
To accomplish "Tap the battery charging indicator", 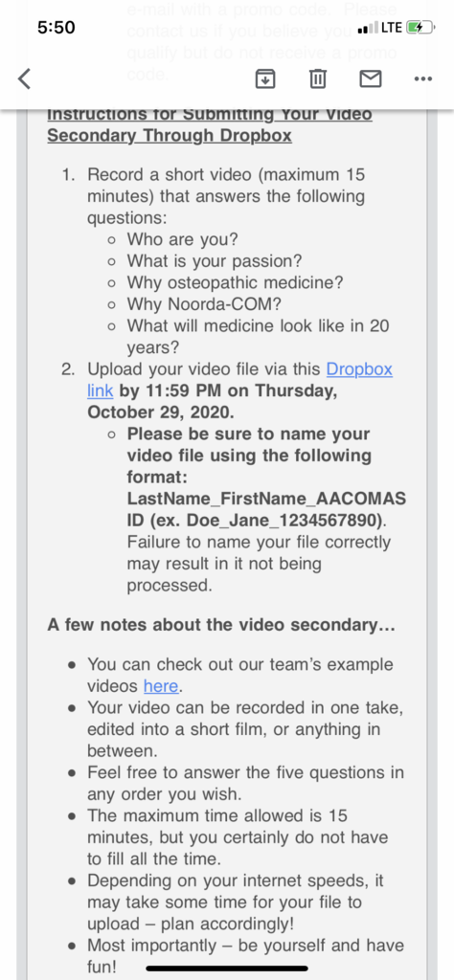I will pos(420,28).
